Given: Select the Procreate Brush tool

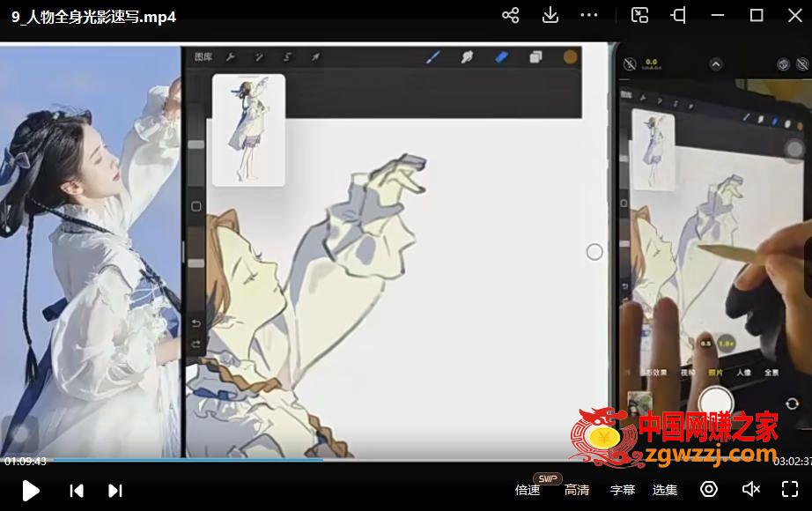Looking at the screenshot, I should [433, 57].
